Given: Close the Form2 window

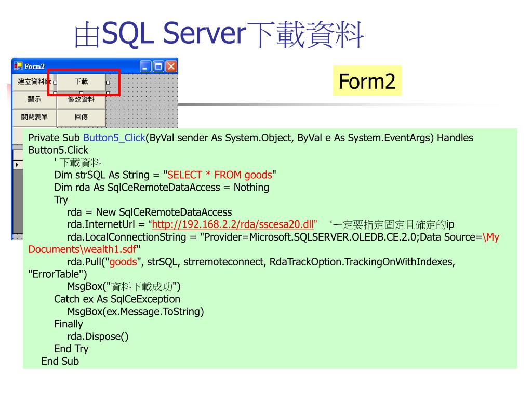Looking at the screenshot, I should tap(171, 66).
